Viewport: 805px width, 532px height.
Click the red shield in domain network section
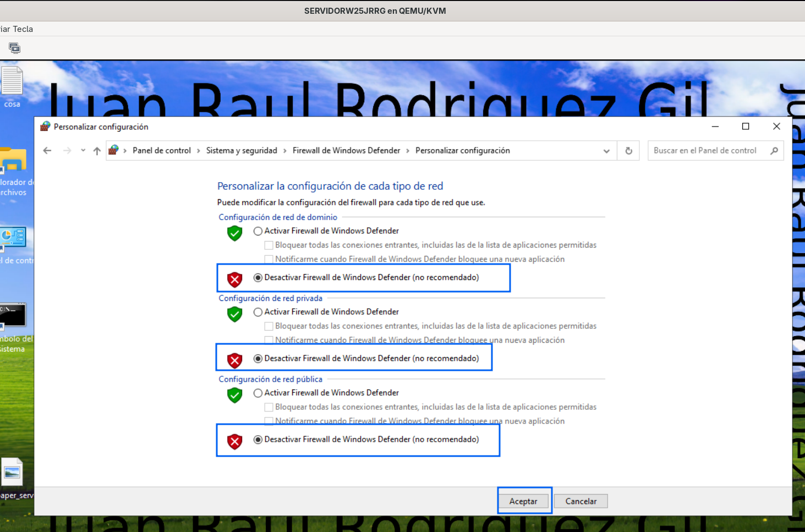click(235, 279)
